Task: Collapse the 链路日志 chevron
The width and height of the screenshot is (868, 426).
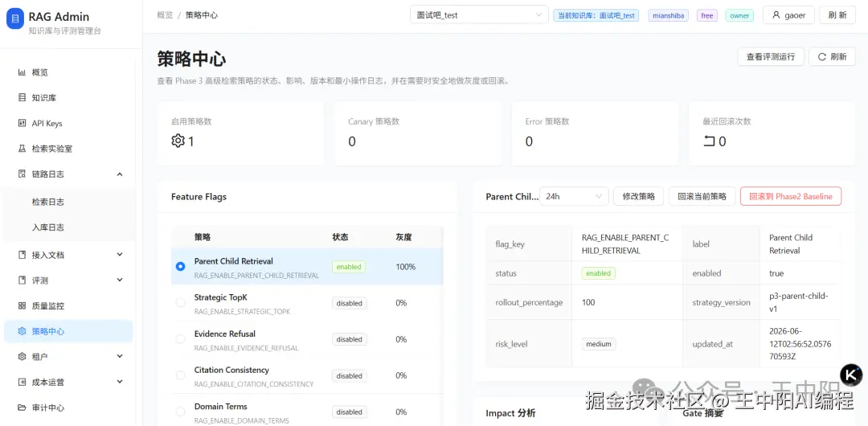Action: pyautogui.click(x=120, y=174)
